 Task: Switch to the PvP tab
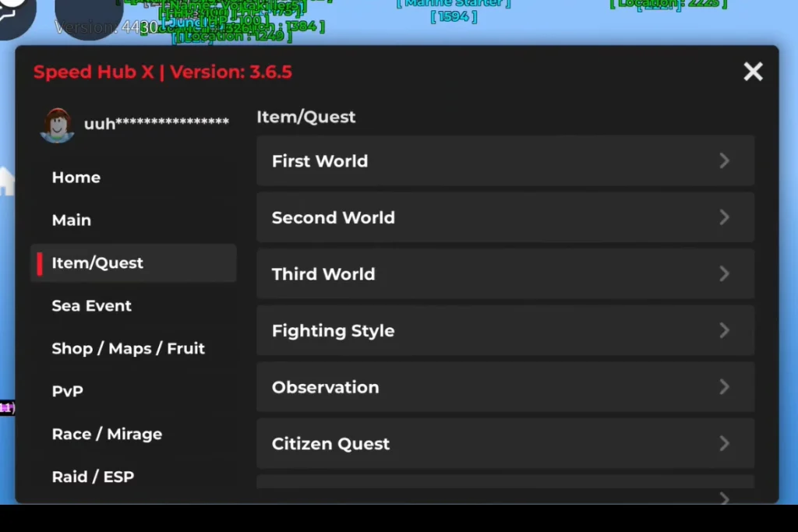(133, 391)
